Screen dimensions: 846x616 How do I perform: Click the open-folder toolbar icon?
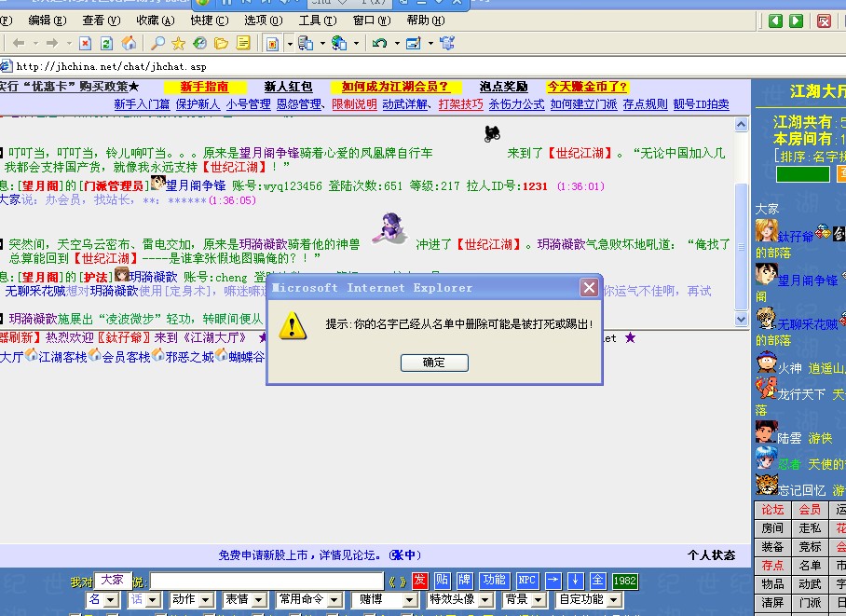tap(221, 43)
